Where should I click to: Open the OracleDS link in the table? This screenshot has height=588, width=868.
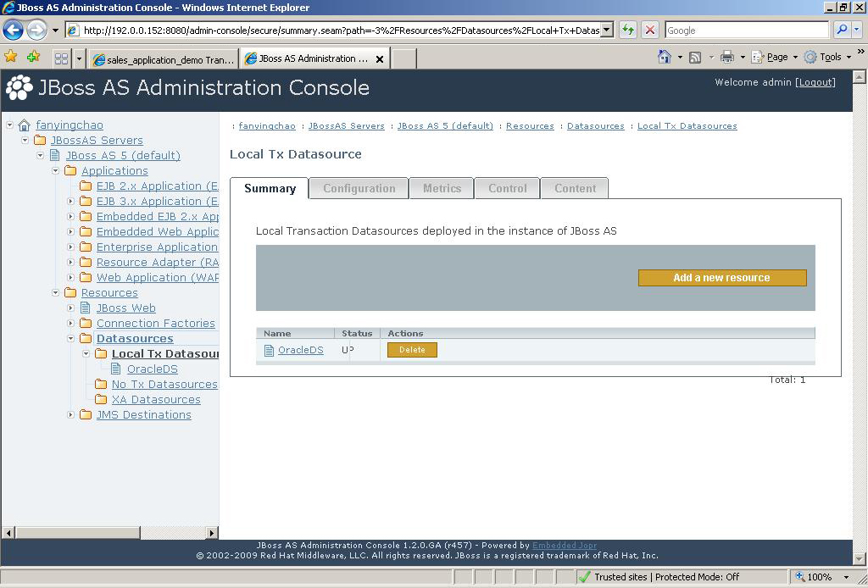(x=301, y=350)
